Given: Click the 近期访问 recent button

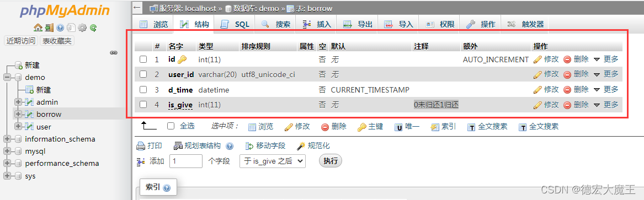Looking at the screenshot, I should (x=20, y=41).
